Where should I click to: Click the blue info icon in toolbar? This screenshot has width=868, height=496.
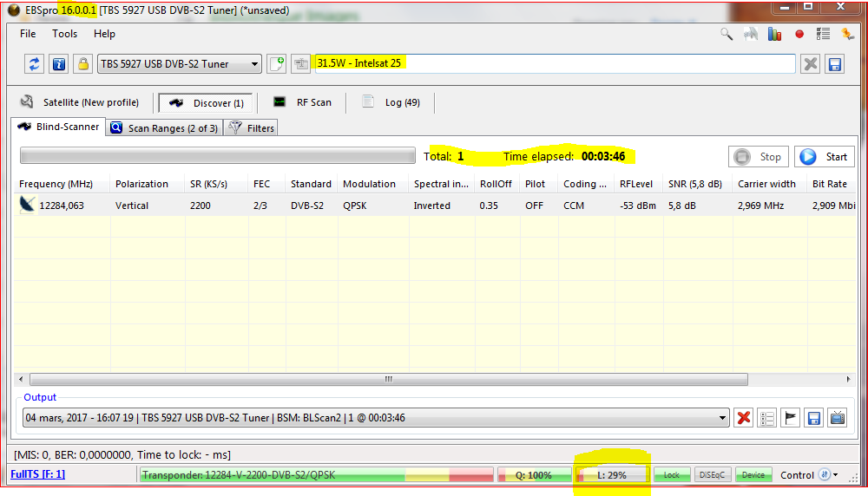58,64
